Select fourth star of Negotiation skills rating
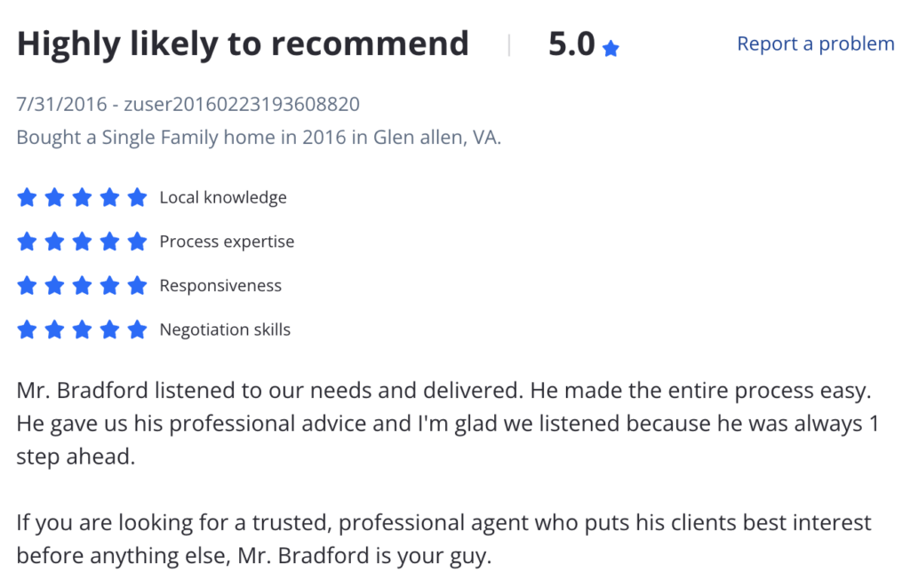Screen dimensions: 910x588 click(x=109, y=330)
